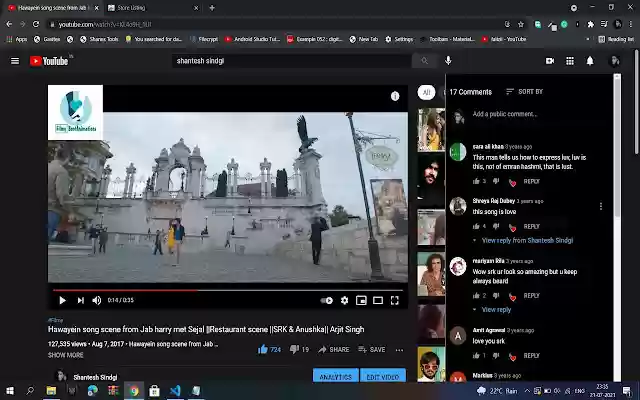Start voice search with the microphone
This screenshot has width=640, height=400.
(x=448, y=61)
